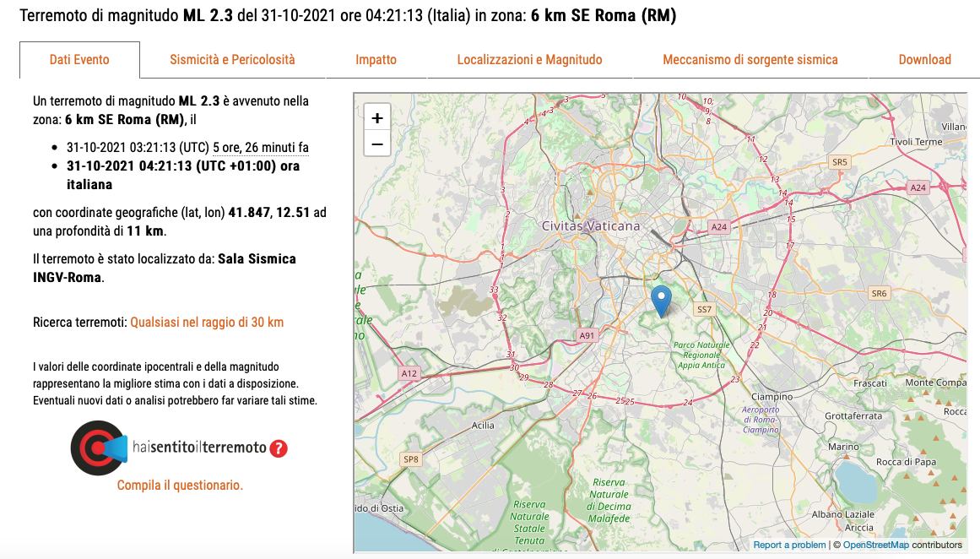Image resolution: width=980 pixels, height=559 pixels.
Task: Click Parco Naturale Regionale Appia Antica label
Action: click(x=701, y=355)
